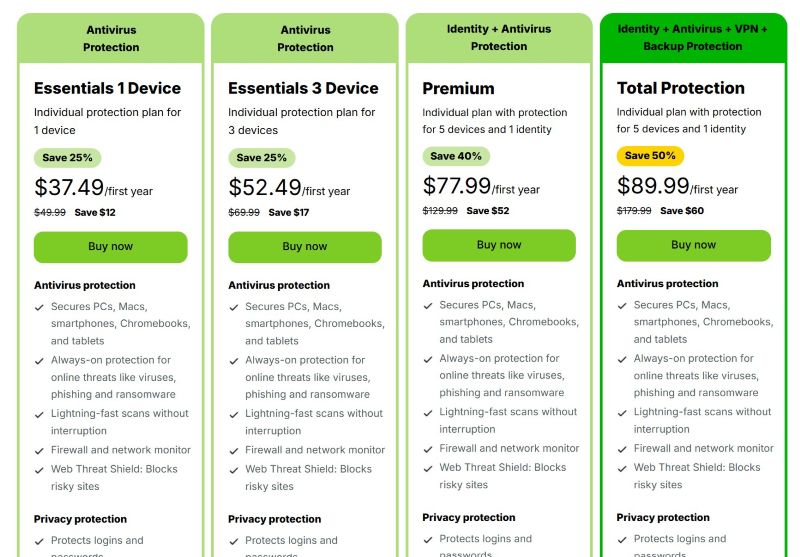This screenshot has width=800, height=557.
Task: Click Identity + Antivirus + VPN + Backup header
Action: pyautogui.click(x=692, y=38)
